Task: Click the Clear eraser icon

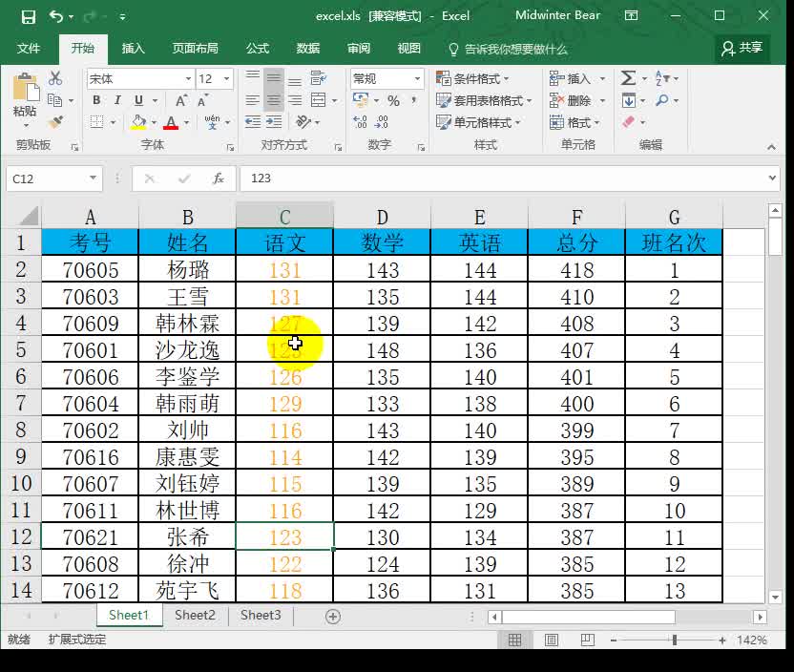Action: point(629,121)
